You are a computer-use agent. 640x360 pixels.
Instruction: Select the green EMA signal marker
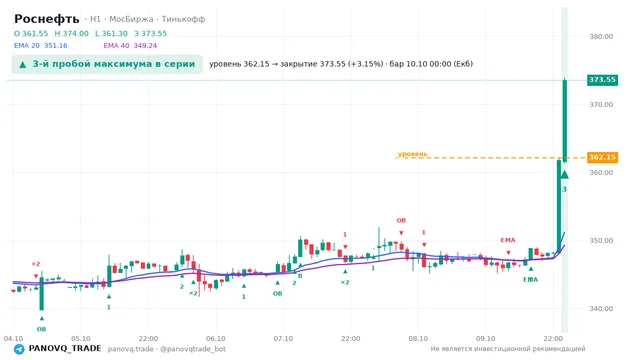point(531,280)
